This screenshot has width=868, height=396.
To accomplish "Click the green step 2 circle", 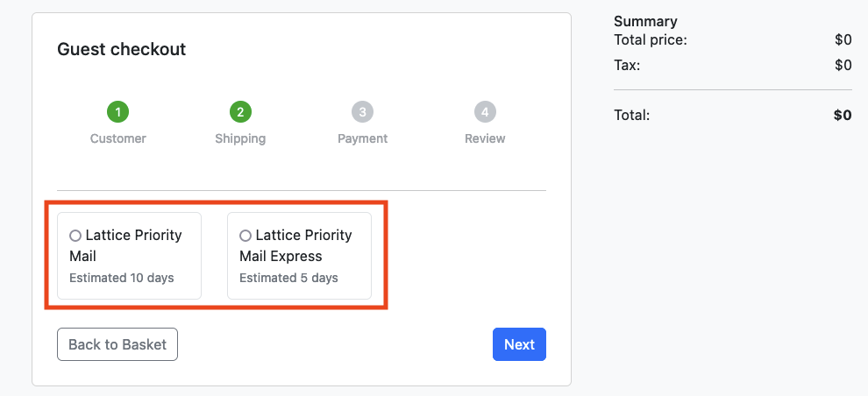I will tap(240, 112).
